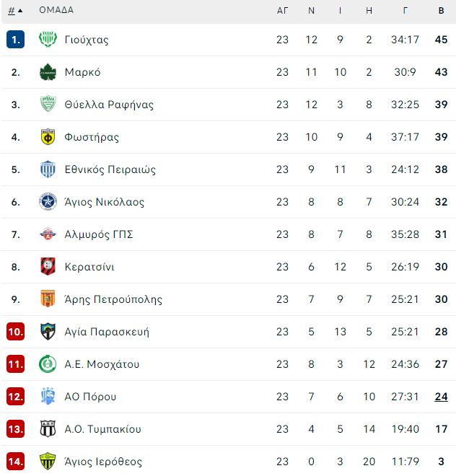
Task: Open the Άρης Πετρούπολης team page
Action: [x=113, y=299]
